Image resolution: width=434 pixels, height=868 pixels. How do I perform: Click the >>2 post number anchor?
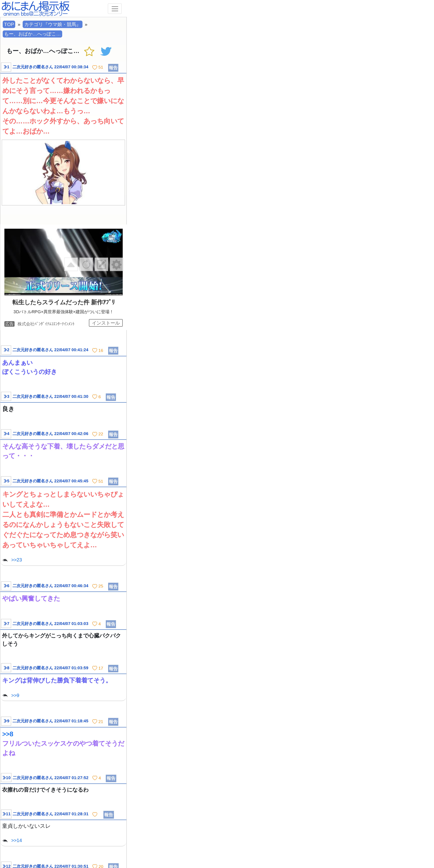pyautogui.click(x=6, y=350)
